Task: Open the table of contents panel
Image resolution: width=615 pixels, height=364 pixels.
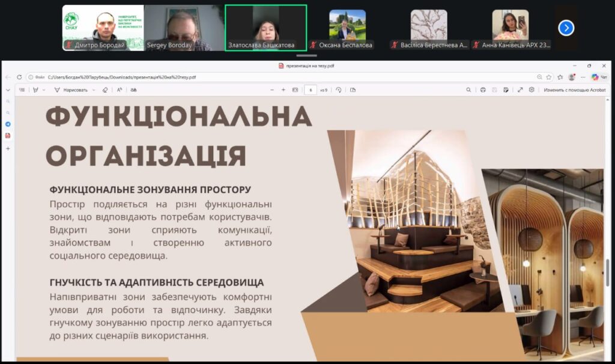Action: (22, 90)
